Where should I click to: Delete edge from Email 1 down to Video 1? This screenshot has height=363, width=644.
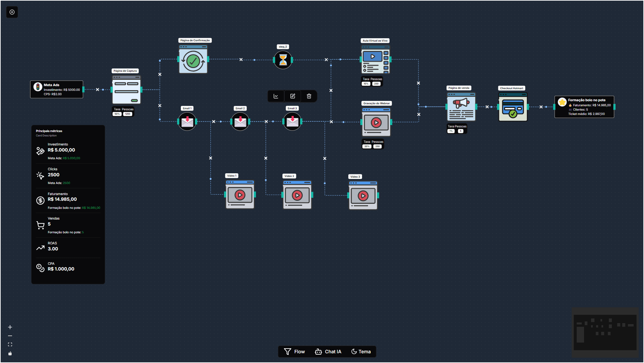point(211,158)
